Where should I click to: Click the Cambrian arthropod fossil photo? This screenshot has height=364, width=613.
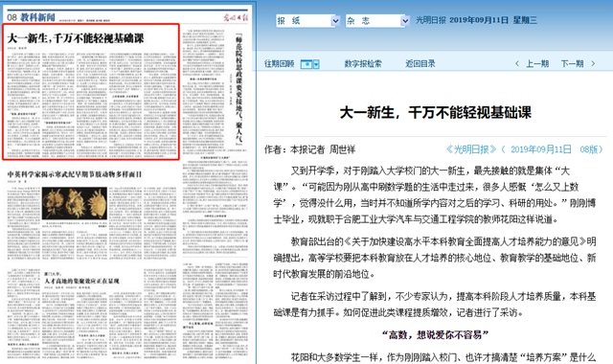(75, 203)
